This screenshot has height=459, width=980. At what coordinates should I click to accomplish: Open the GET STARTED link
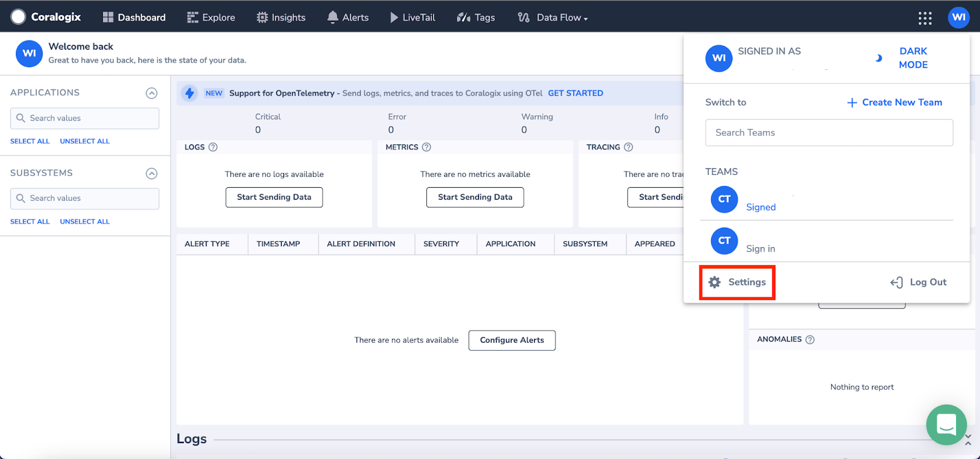(x=576, y=93)
